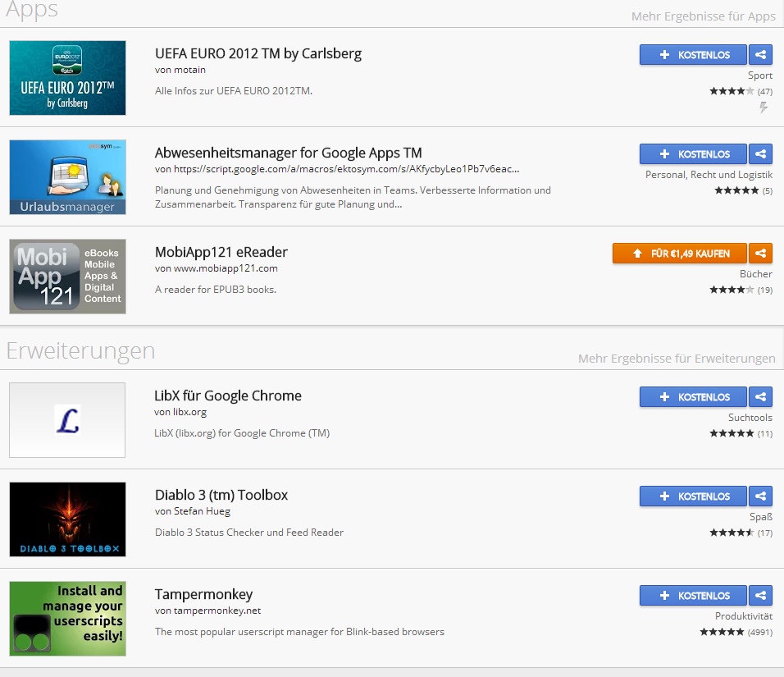The width and height of the screenshot is (784, 677).
Task: Share the Abwesenheitsmanager app
Action: pyautogui.click(x=760, y=154)
